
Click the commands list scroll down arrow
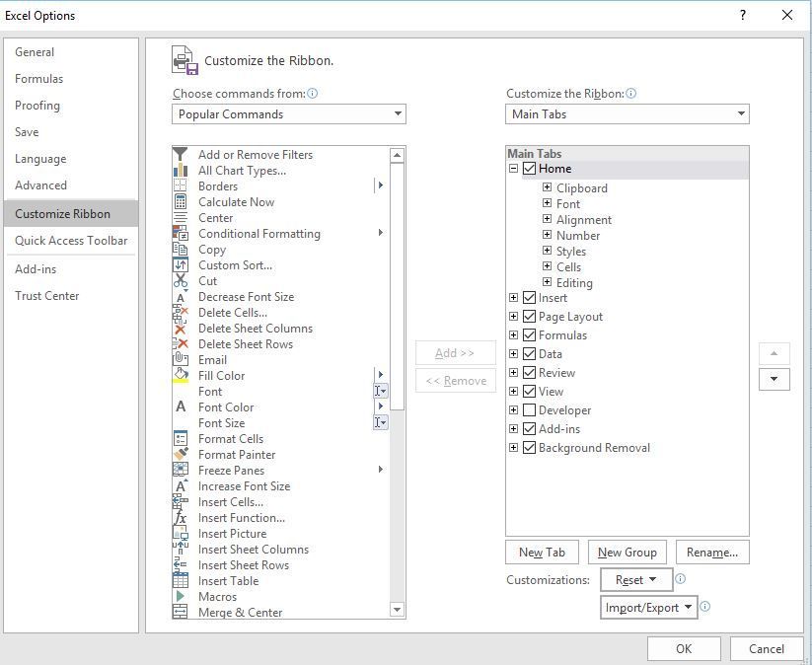point(398,610)
